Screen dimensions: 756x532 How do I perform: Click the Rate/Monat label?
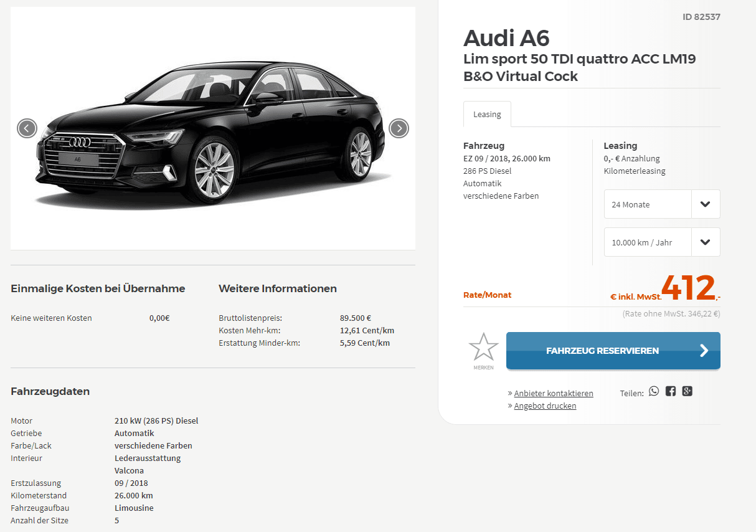(488, 295)
